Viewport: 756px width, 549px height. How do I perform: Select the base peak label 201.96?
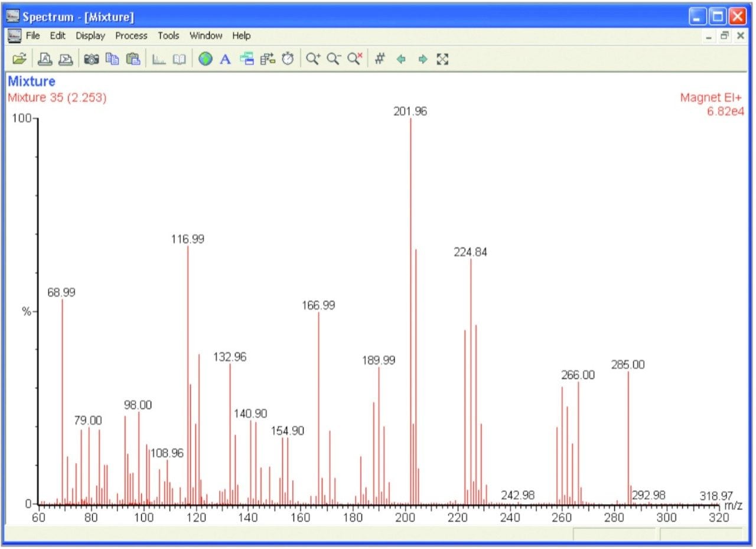410,111
